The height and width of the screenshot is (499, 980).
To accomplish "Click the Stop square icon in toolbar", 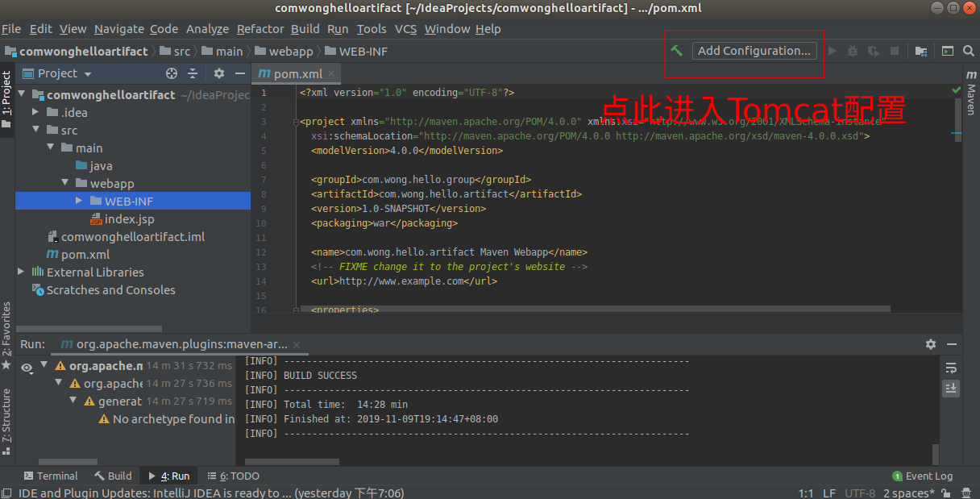I will (895, 51).
